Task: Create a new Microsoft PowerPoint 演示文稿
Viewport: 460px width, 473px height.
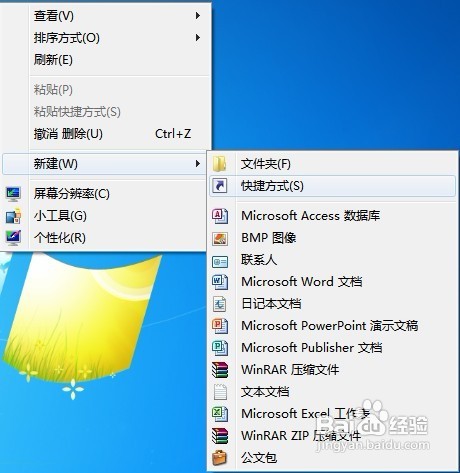Action: point(332,326)
